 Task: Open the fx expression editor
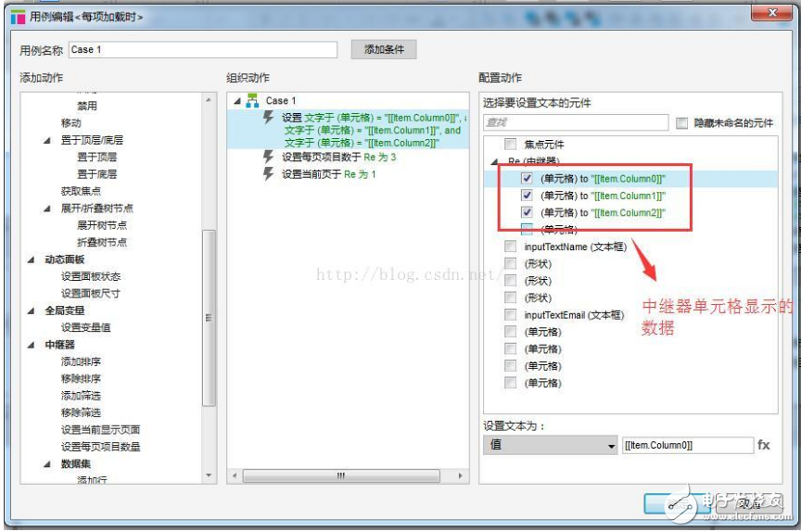[x=764, y=446]
